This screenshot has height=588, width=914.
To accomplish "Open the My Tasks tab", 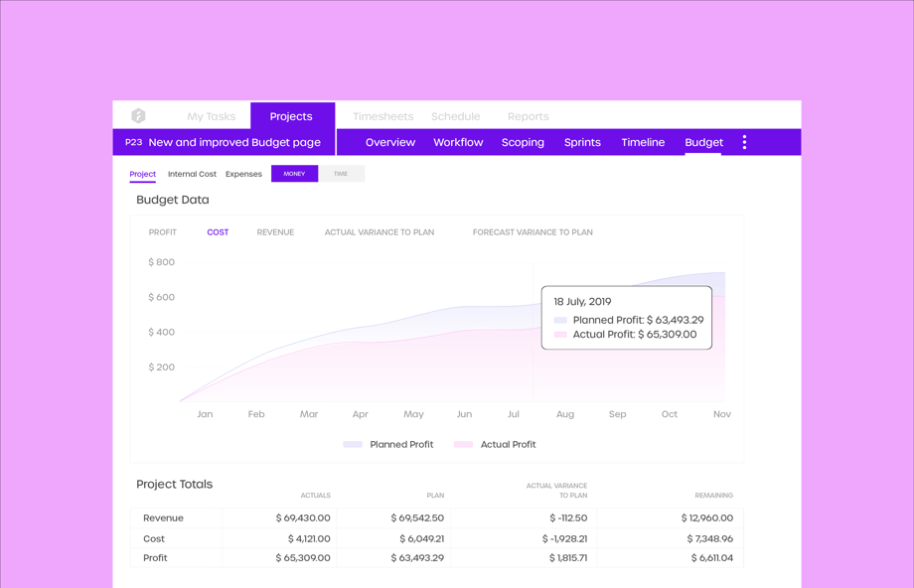I will (x=211, y=116).
